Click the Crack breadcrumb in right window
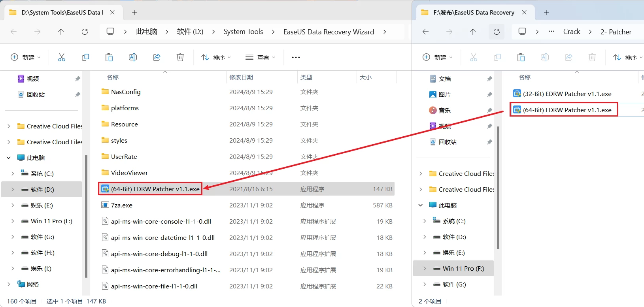 pos(572,32)
